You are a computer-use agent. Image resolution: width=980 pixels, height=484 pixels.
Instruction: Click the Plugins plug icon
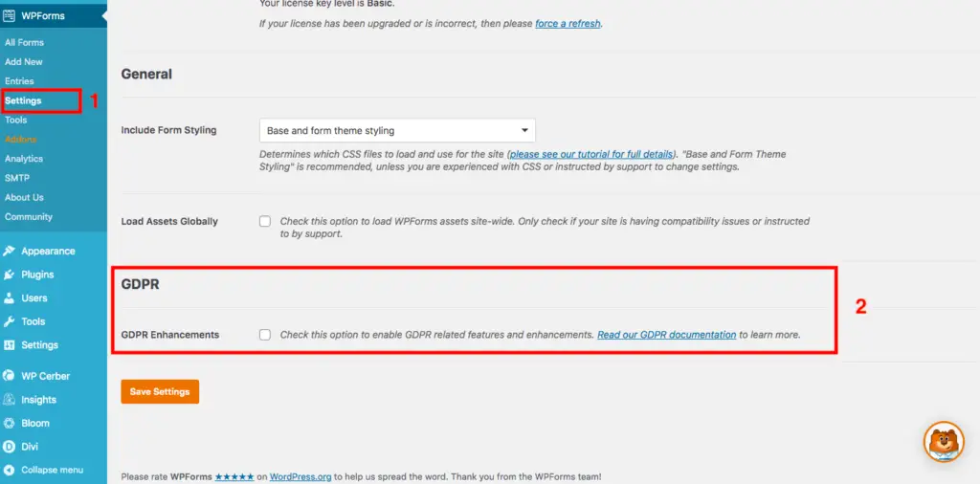(9, 275)
